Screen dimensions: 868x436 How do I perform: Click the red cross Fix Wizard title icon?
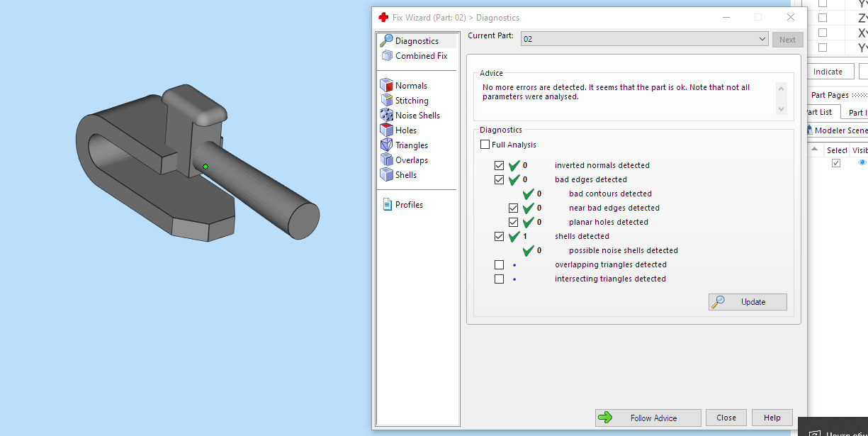pos(383,18)
